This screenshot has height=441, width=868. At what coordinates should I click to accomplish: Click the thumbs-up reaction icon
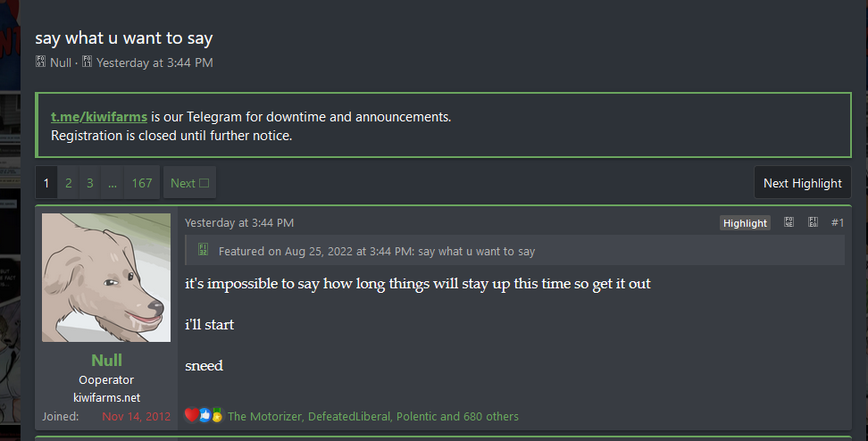point(204,415)
